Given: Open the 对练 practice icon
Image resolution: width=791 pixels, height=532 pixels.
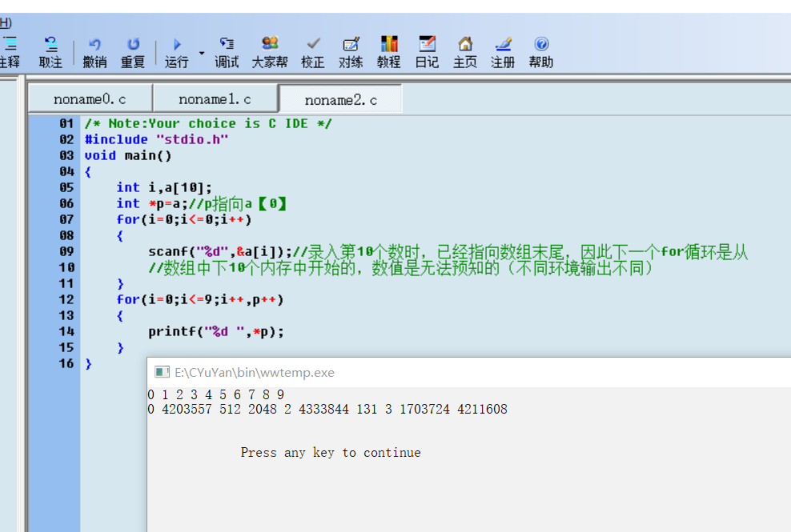Looking at the screenshot, I should pyautogui.click(x=351, y=52).
